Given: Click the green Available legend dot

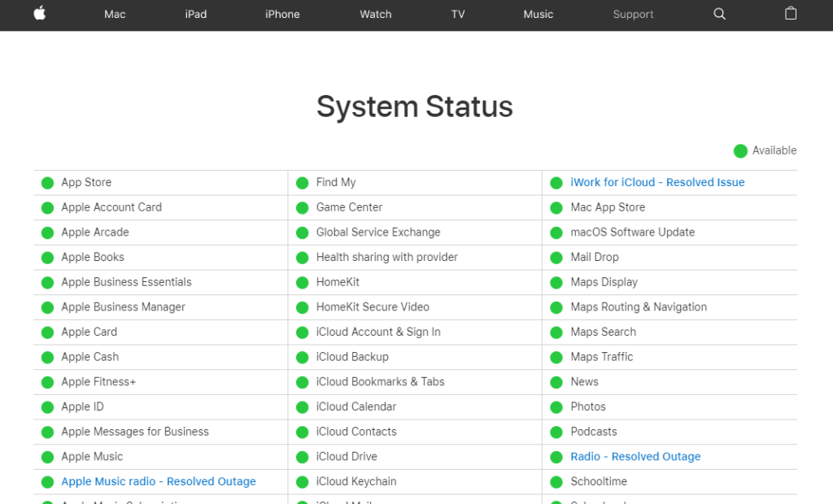Looking at the screenshot, I should click(x=740, y=151).
